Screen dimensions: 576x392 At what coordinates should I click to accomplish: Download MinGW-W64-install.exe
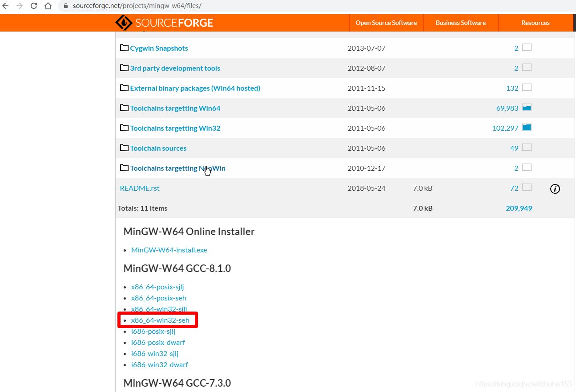[x=169, y=250]
